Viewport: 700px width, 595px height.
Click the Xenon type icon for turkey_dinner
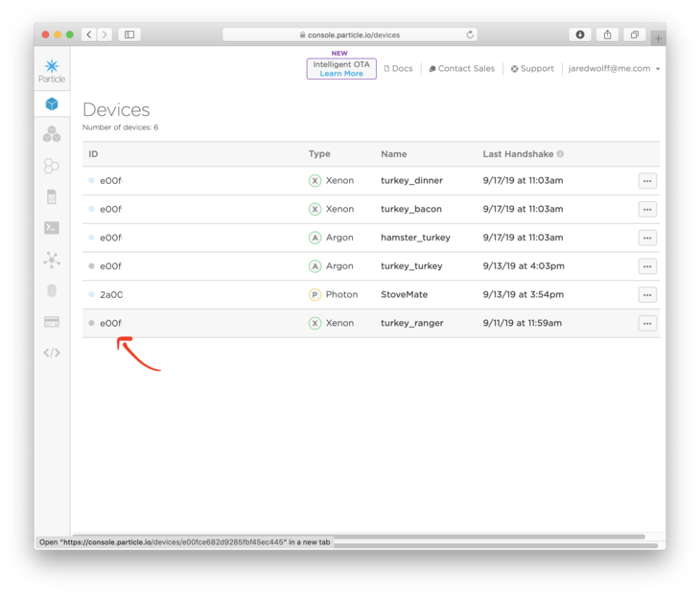tap(315, 181)
